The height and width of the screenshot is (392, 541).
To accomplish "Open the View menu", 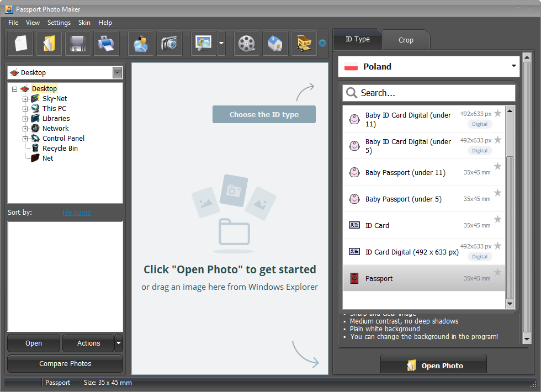I will tap(33, 23).
